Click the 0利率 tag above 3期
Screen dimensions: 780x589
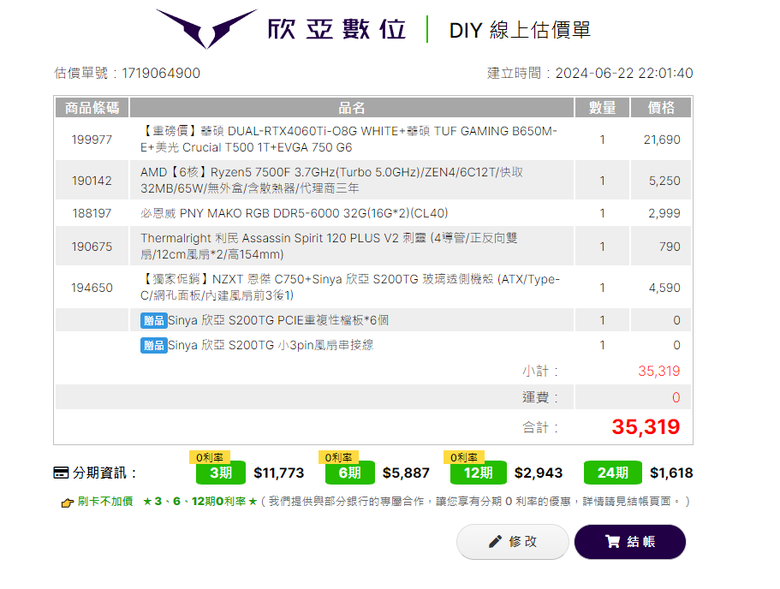pos(209,457)
